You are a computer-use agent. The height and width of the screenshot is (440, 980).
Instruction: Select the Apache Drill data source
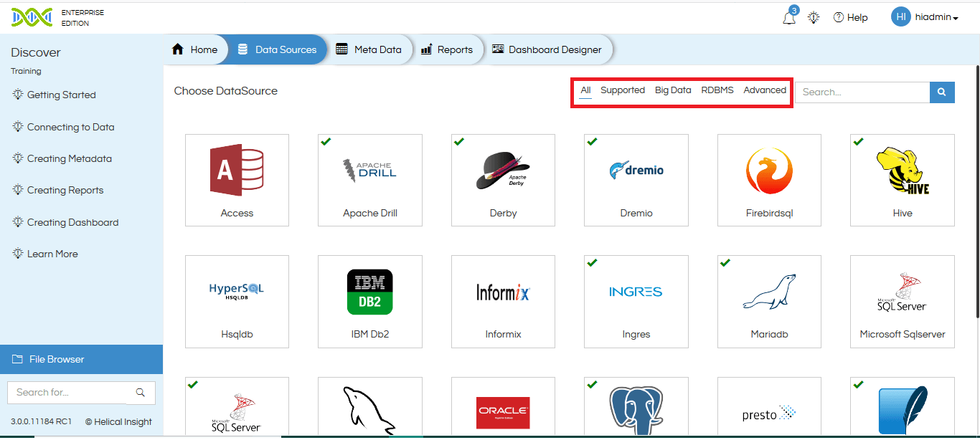click(370, 180)
